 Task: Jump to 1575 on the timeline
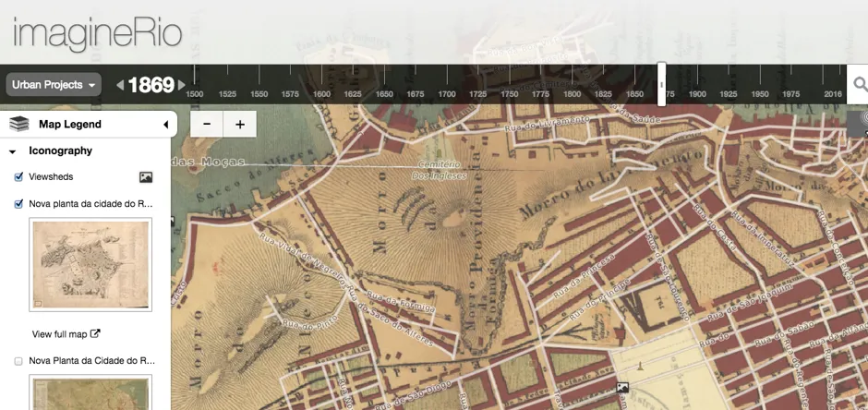point(290,94)
